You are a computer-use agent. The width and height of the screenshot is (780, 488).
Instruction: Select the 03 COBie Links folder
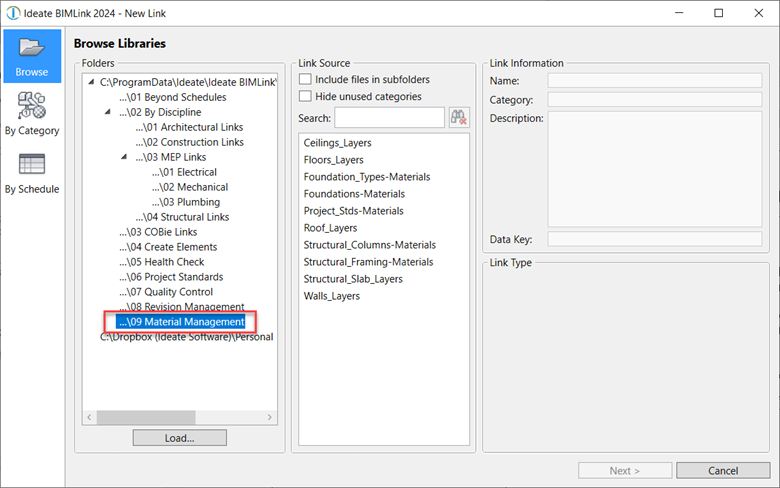pos(158,231)
